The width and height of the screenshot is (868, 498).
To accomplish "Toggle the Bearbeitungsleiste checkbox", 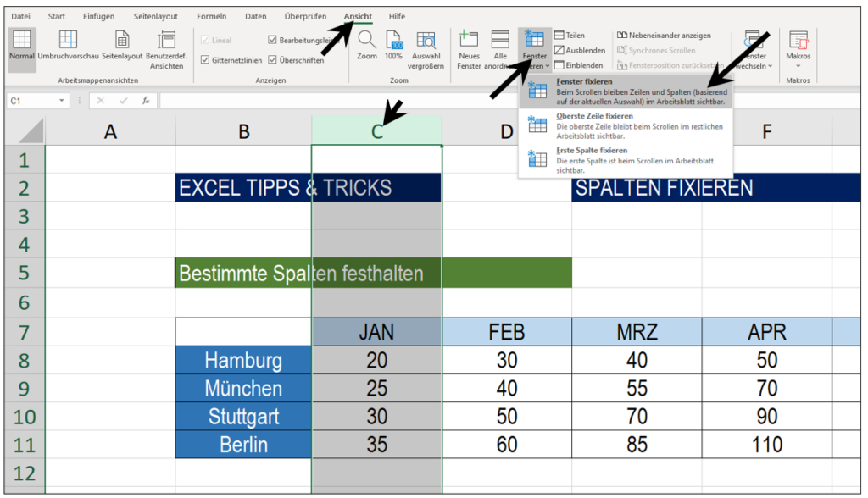I will (272, 41).
